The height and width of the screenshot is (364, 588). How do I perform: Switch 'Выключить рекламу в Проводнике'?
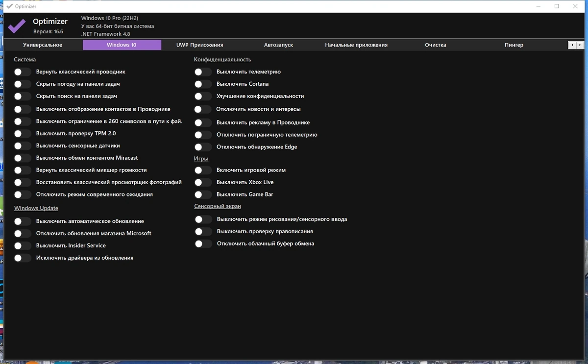click(203, 122)
